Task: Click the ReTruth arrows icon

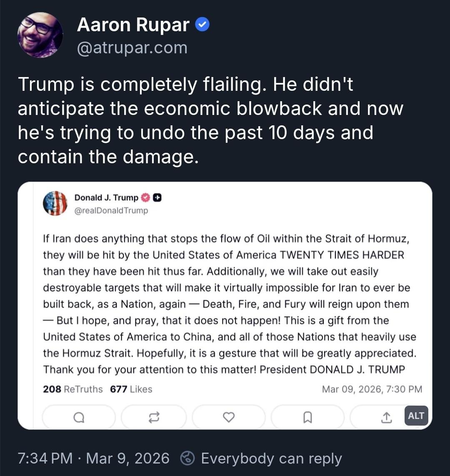Action: pyautogui.click(x=154, y=416)
